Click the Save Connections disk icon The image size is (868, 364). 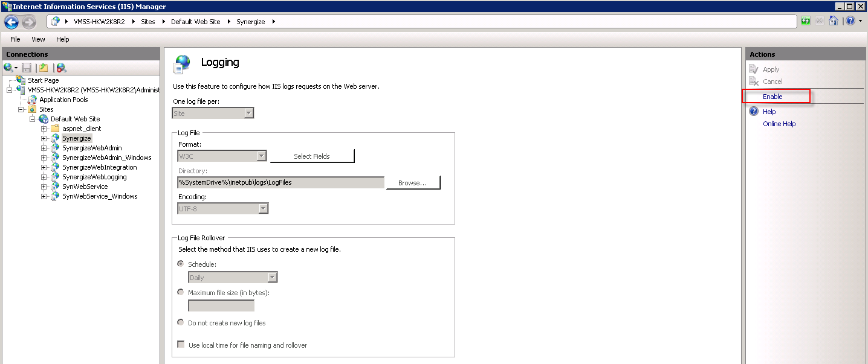point(27,68)
